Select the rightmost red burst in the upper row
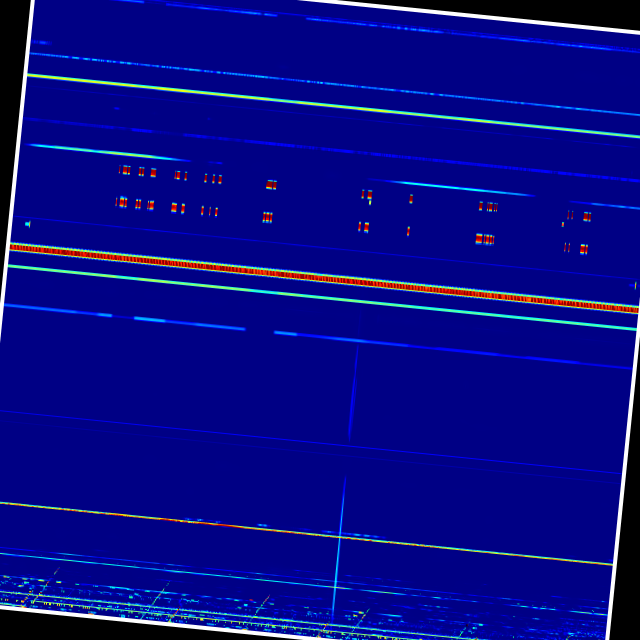The height and width of the screenshot is (640, 640). tap(587, 216)
